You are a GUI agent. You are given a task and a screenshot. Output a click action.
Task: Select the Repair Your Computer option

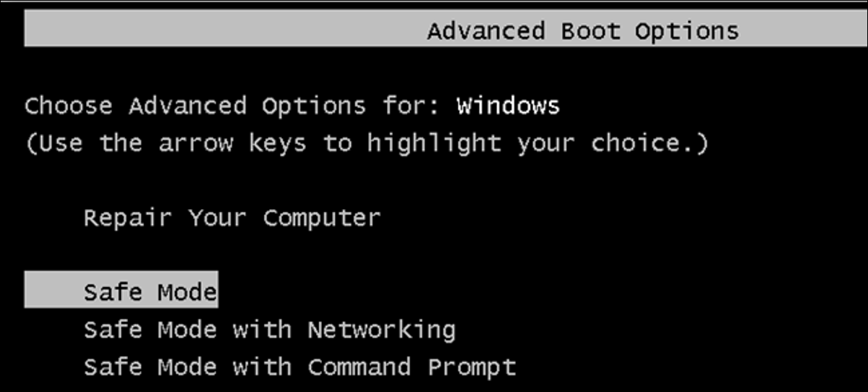[x=231, y=218]
